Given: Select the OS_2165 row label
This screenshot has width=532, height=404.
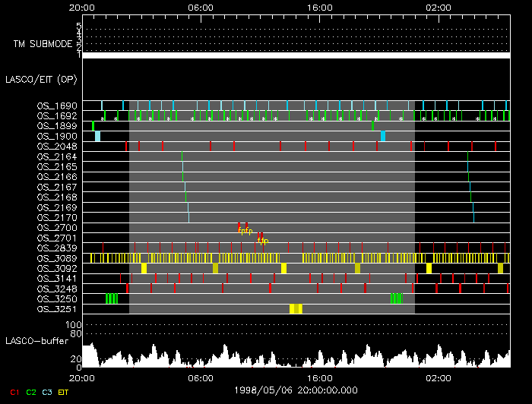Looking at the screenshot, I should point(57,167).
